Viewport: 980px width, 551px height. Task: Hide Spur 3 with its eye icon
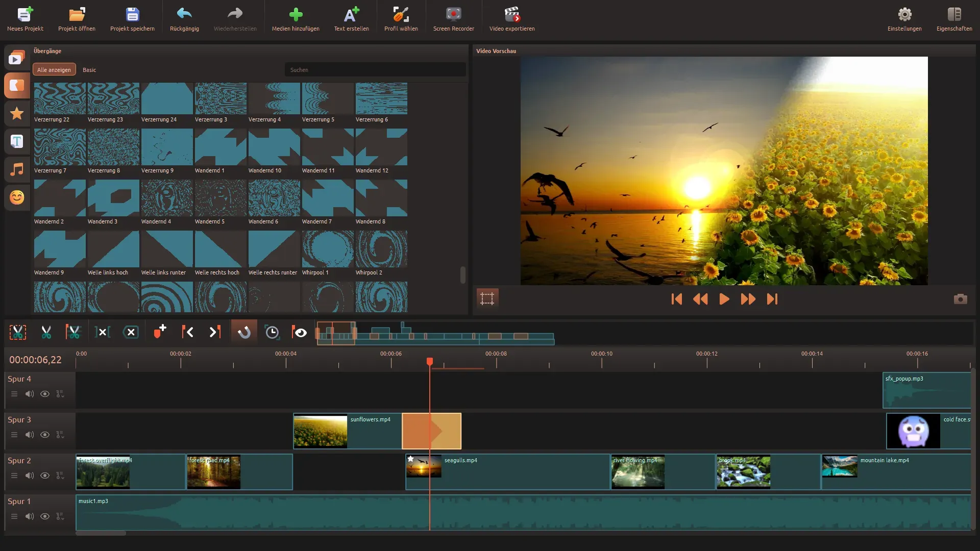click(45, 435)
